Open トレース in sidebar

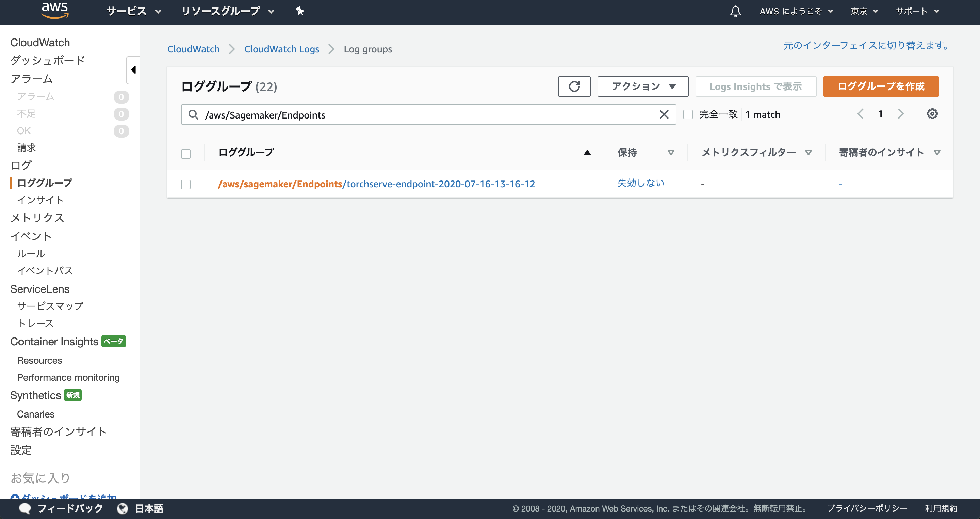click(35, 323)
